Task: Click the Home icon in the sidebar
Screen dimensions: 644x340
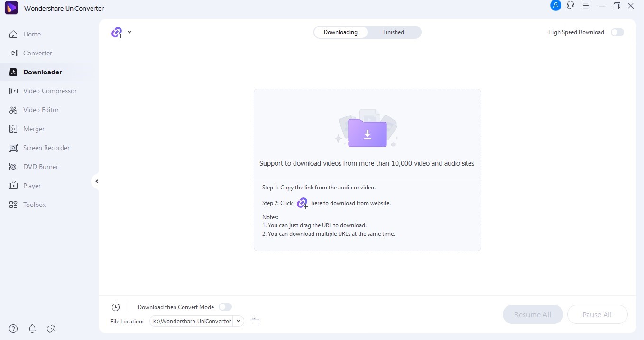Action: pos(14,34)
